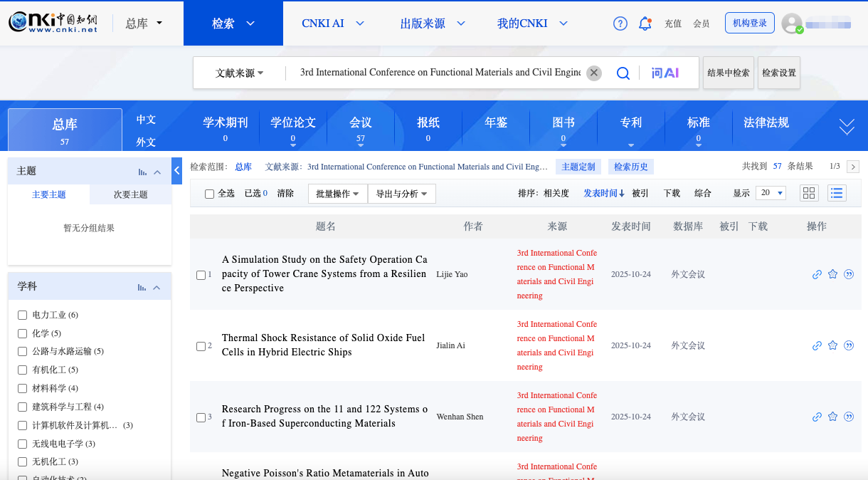Collapse the 主题 panel chevron
Screen dimensions: 868x480
(x=157, y=172)
